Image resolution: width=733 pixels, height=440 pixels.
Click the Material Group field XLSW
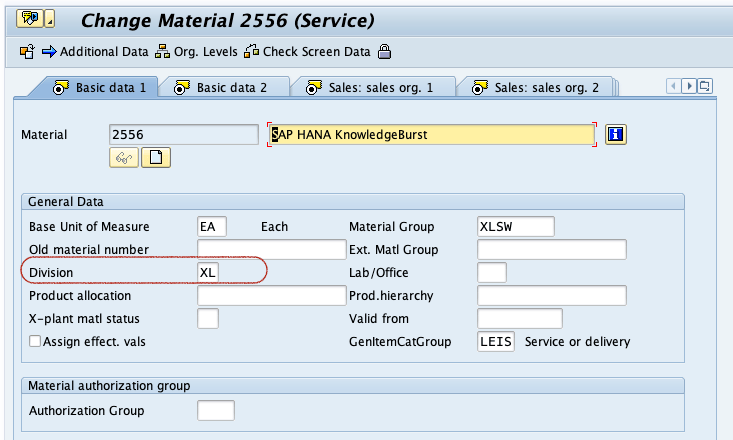pos(516,227)
